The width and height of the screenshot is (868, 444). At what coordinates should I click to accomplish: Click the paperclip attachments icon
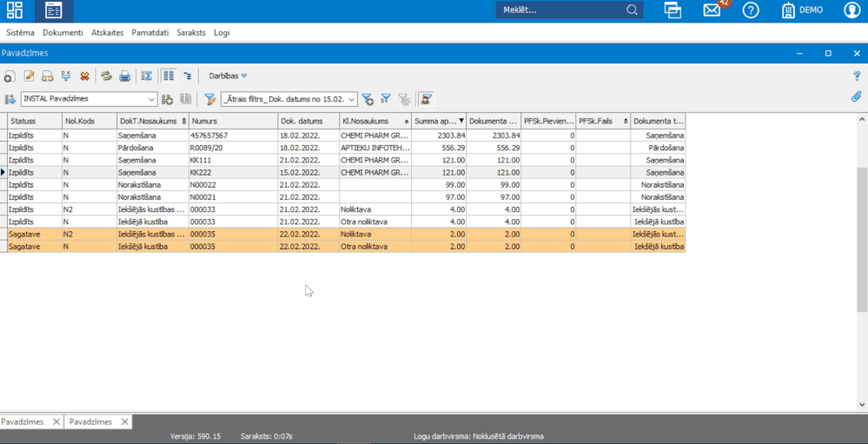(x=856, y=97)
